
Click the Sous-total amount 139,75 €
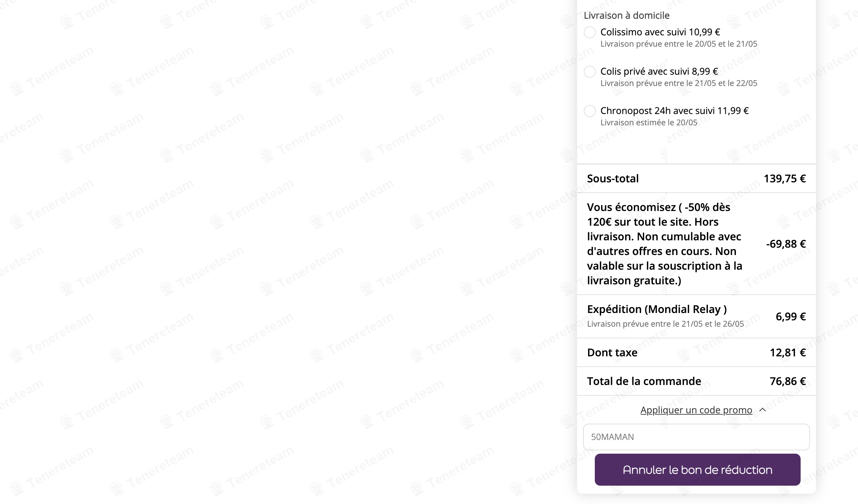point(785,179)
